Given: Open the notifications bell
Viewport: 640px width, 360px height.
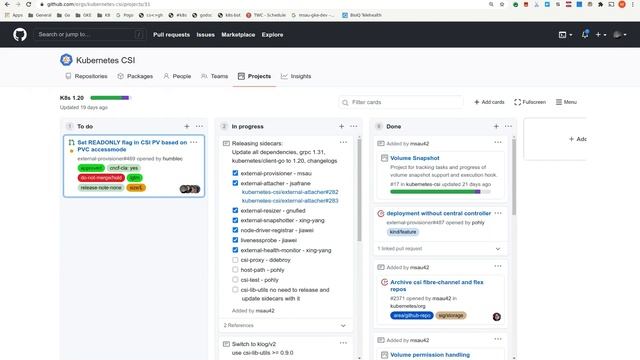Looking at the screenshot, I should pyautogui.click(x=585, y=34).
